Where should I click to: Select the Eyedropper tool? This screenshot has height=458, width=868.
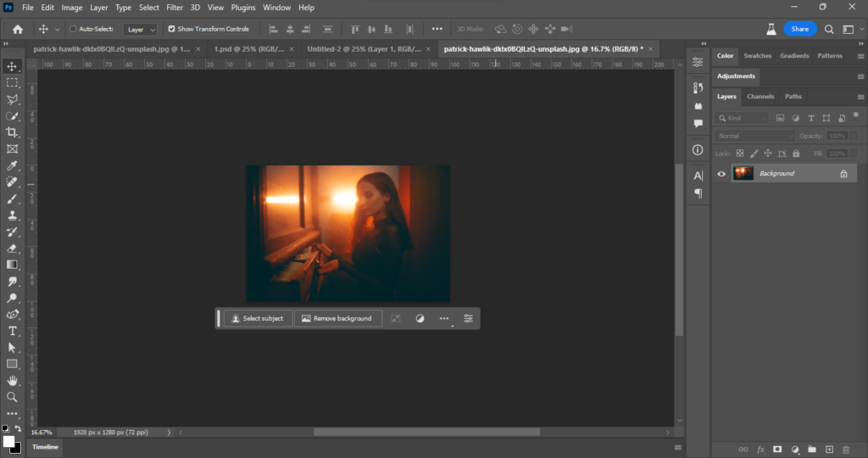[12, 165]
